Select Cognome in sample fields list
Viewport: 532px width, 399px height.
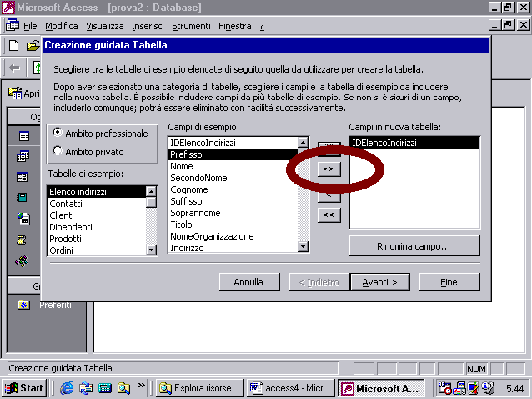point(233,189)
